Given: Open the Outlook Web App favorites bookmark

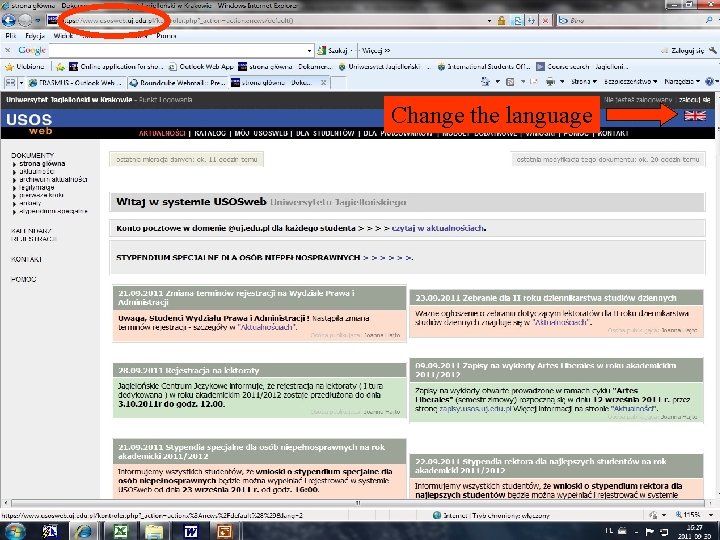Looking at the screenshot, I should pos(201,67).
